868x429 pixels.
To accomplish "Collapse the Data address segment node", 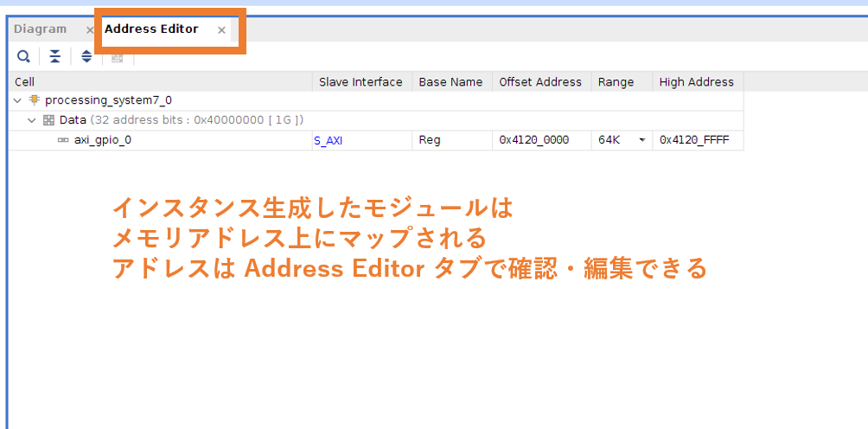I will 31,120.
